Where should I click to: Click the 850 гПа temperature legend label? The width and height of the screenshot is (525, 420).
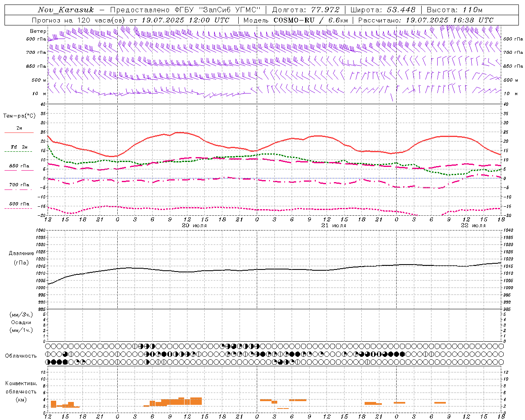(19, 166)
